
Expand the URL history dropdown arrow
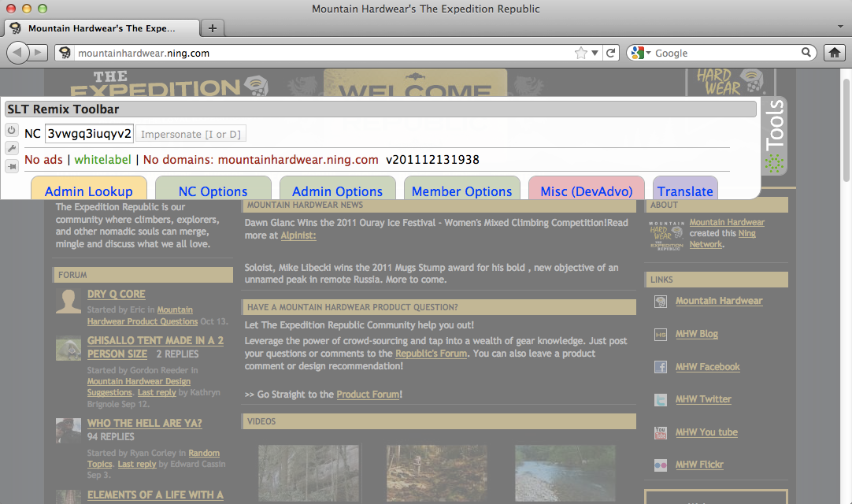[x=596, y=53]
